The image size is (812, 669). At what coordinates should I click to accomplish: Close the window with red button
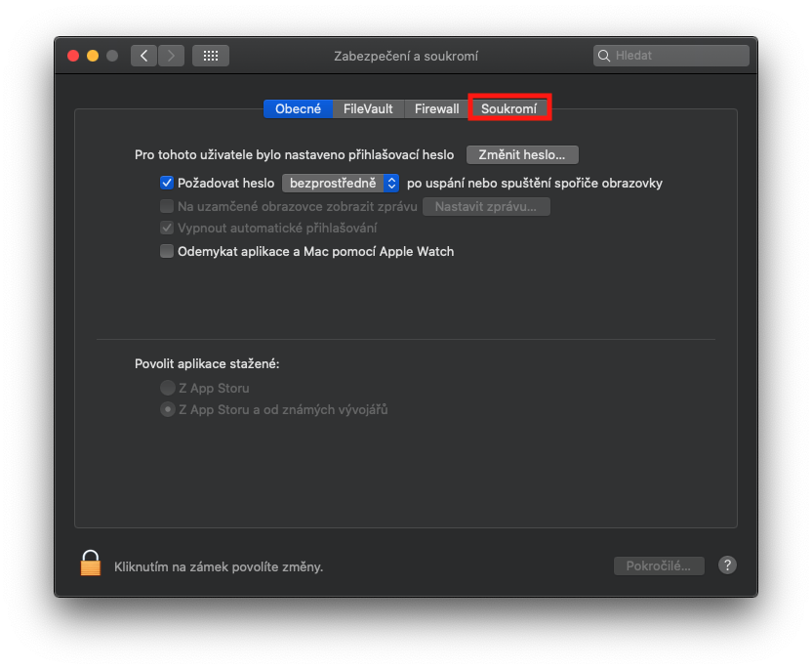(73, 56)
